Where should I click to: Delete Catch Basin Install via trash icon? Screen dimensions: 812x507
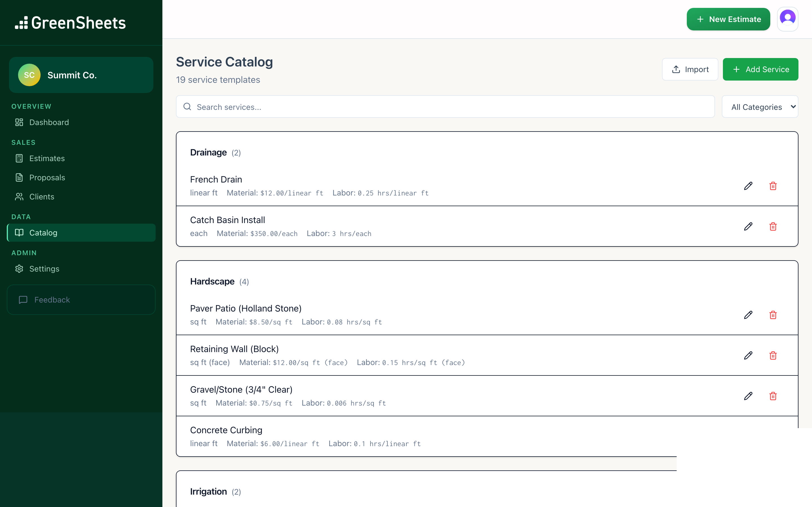pos(773,226)
